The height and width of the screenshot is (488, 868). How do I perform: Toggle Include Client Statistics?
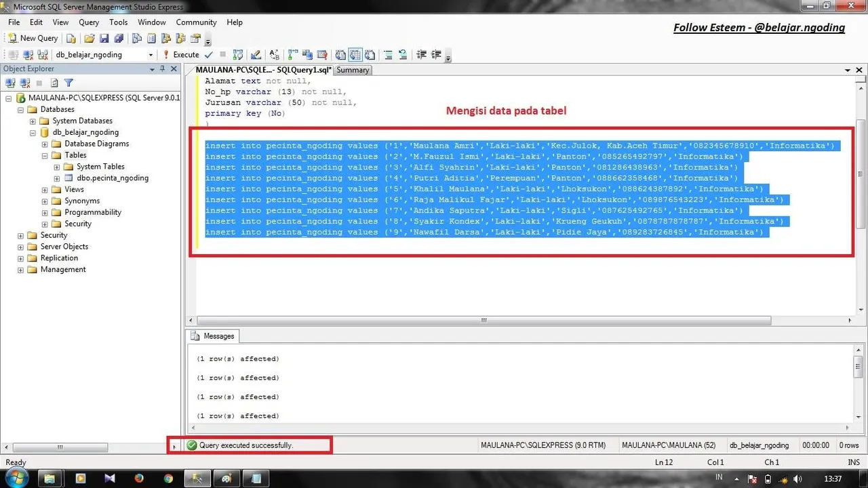[x=307, y=55]
